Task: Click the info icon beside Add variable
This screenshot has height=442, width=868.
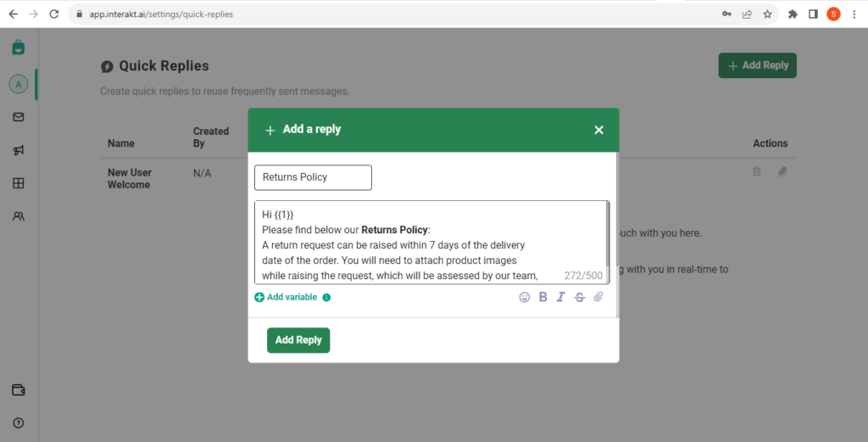Action: 326,298
